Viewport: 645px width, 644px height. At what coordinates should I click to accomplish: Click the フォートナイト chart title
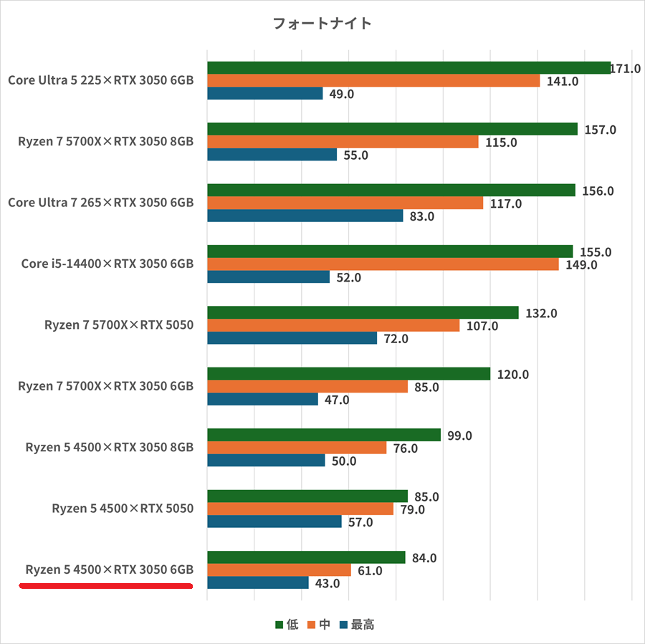coord(322,24)
